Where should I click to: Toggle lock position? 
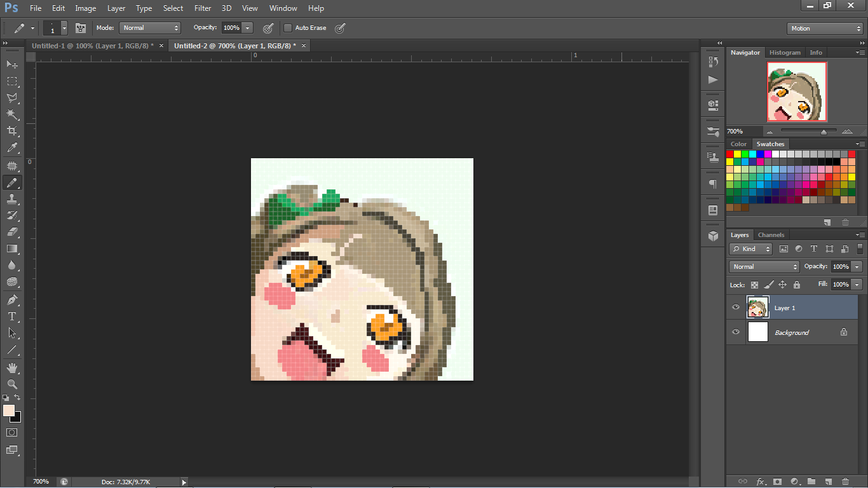783,285
